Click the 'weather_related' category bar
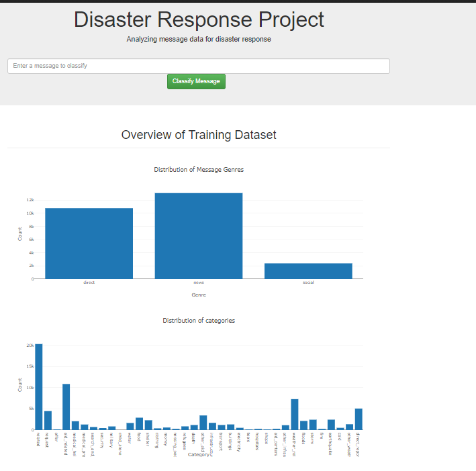The image size is (476, 471). click(295, 414)
